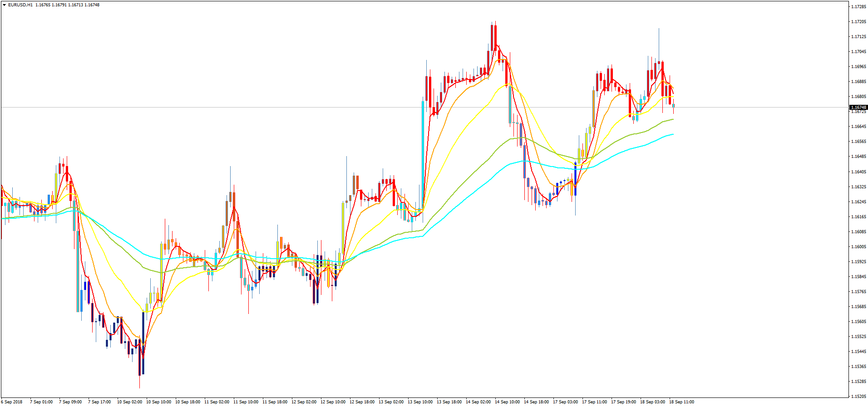Click the 12 Sep 18:00 time label

tap(362, 402)
